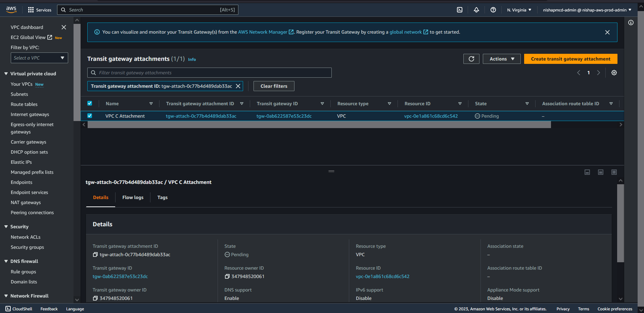Open the Actions dropdown
Viewport: 644px width, 313px height.
pyautogui.click(x=501, y=59)
